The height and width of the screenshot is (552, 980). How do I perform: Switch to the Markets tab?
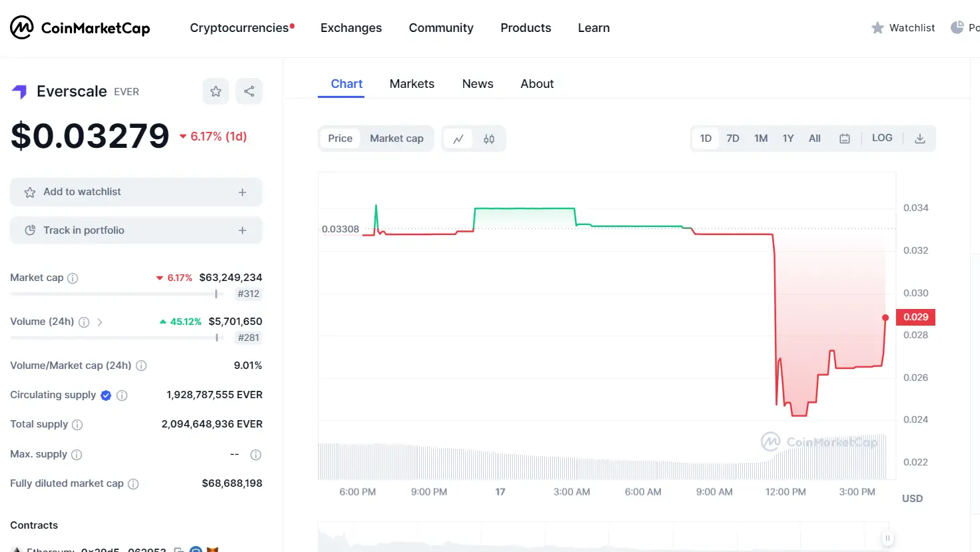pyautogui.click(x=412, y=84)
